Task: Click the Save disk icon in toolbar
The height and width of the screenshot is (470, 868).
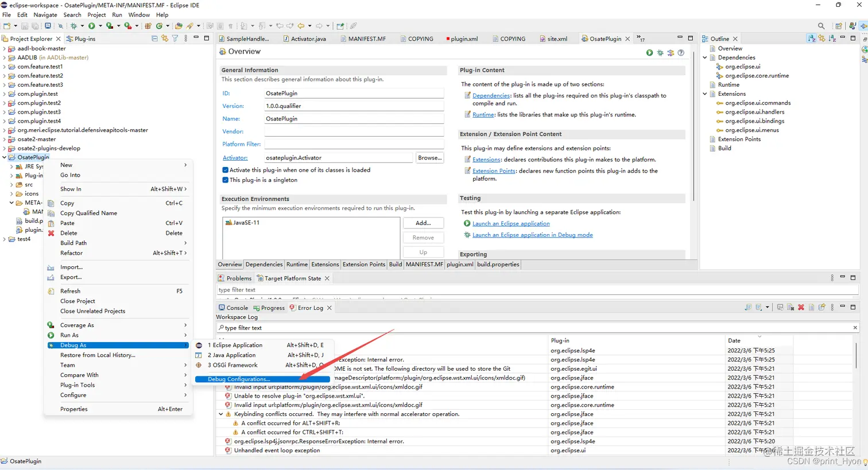Action: pyautogui.click(x=25, y=26)
